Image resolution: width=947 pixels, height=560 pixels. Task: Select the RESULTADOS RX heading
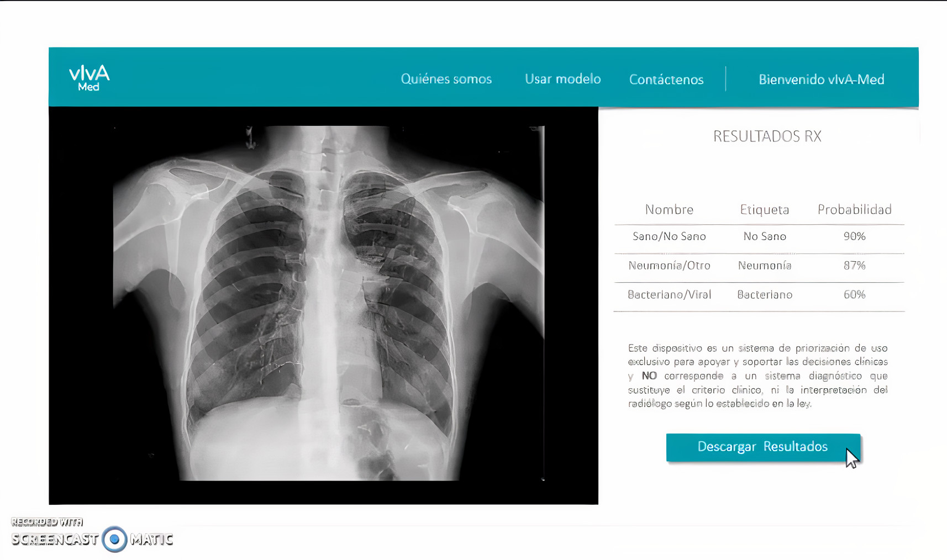(767, 136)
